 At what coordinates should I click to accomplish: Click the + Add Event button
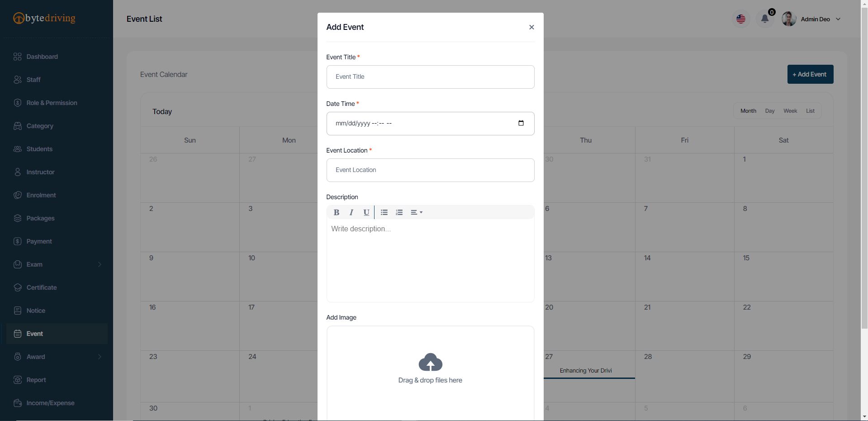coord(810,74)
